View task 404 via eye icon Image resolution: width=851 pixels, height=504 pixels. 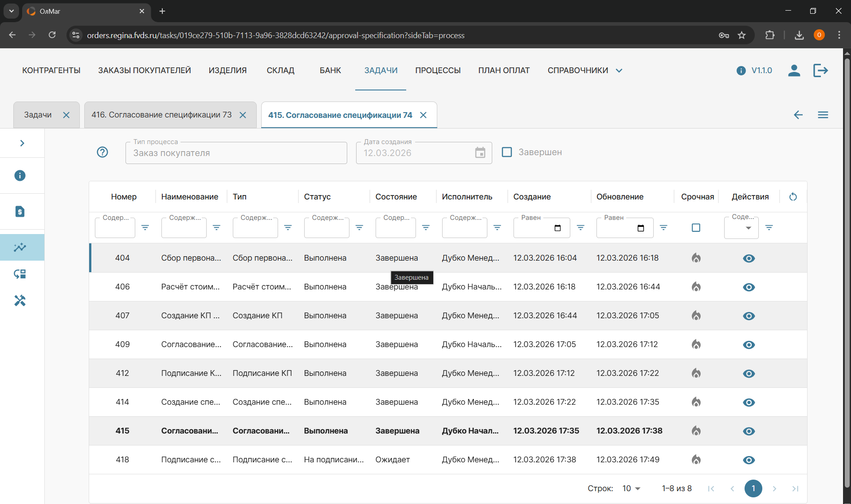coord(749,258)
